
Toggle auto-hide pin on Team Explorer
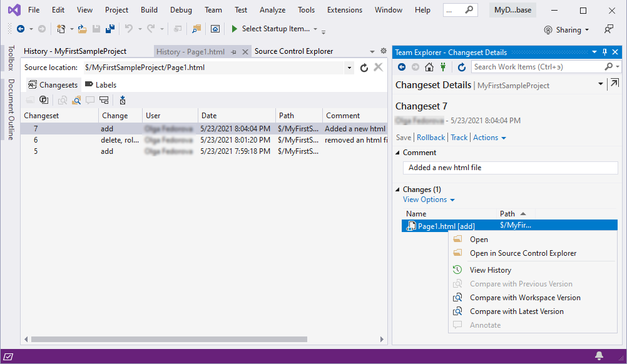tap(604, 52)
